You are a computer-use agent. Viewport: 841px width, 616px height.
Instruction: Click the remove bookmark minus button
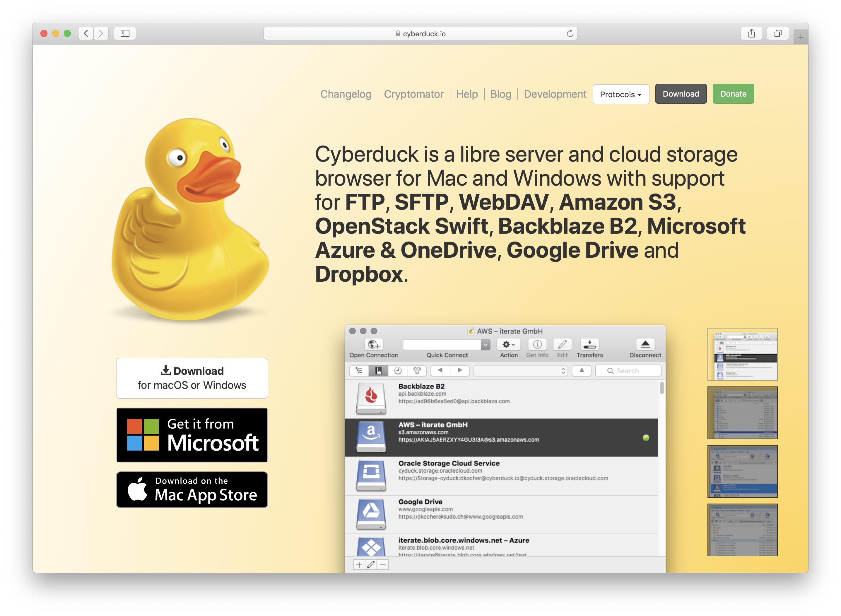[383, 564]
